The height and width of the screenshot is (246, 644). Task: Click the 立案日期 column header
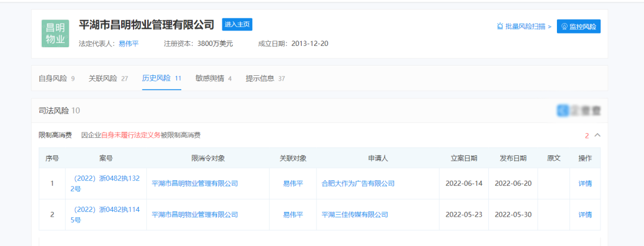pyautogui.click(x=464, y=158)
